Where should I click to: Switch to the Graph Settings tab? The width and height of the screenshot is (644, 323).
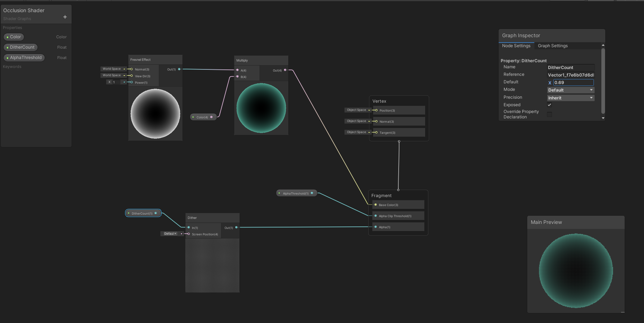553,46
